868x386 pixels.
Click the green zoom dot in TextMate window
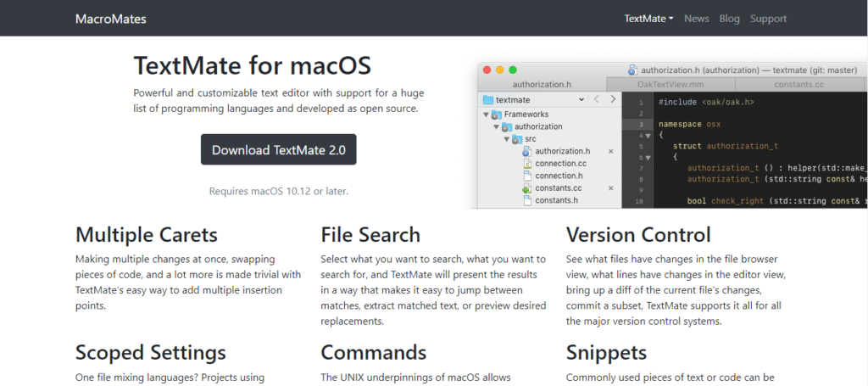(x=513, y=70)
